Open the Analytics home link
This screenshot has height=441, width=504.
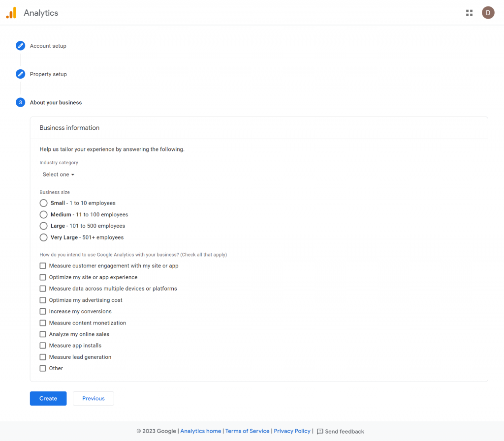click(200, 431)
